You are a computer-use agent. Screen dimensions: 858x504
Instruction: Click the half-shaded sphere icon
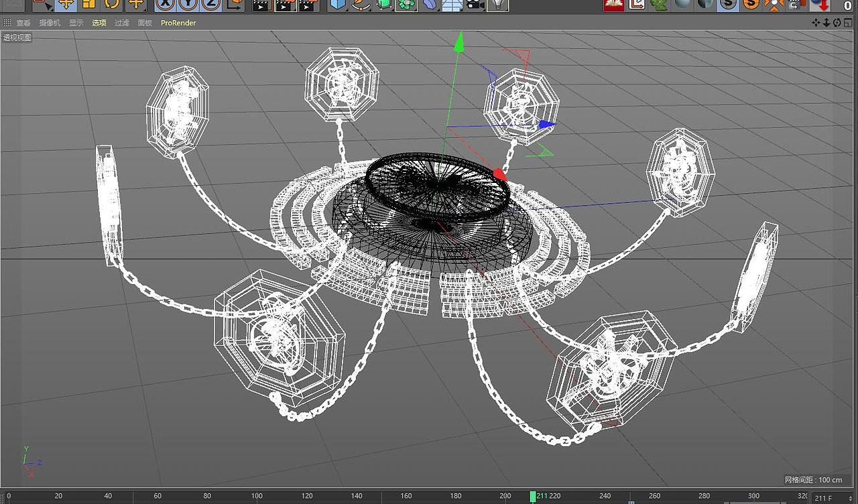tap(705, 5)
